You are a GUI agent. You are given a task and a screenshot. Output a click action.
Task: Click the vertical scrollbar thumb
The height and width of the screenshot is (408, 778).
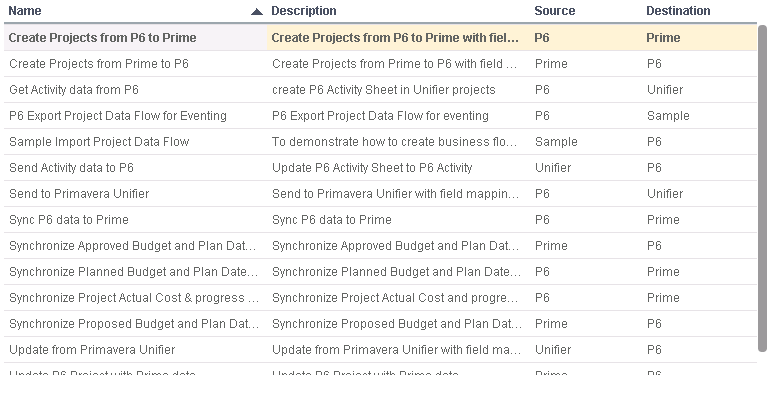[x=763, y=190]
